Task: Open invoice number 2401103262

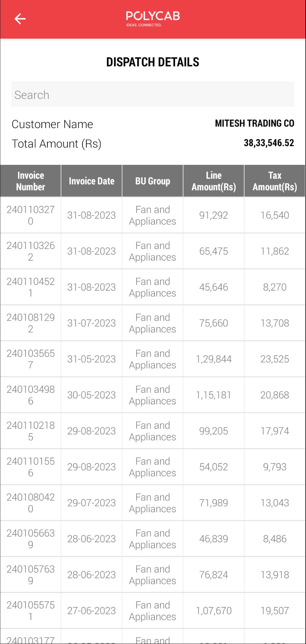Action: coord(31,251)
